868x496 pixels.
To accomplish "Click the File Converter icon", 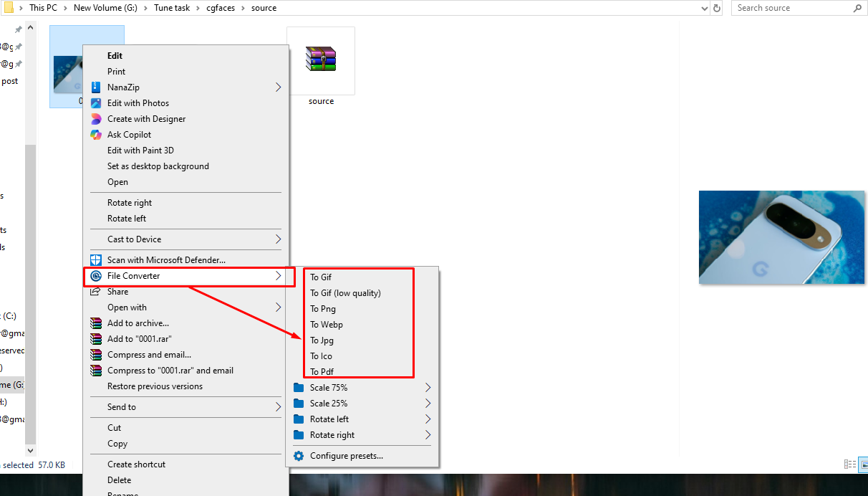I will point(97,276).
